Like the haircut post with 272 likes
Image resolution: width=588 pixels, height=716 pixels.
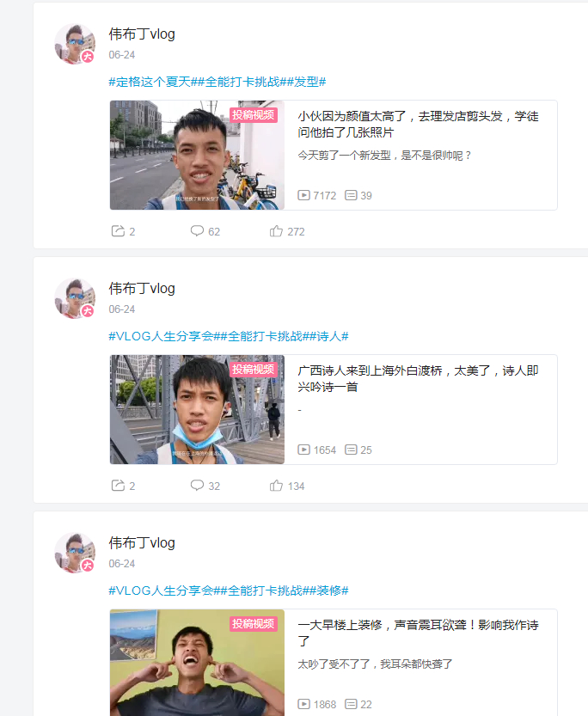[x=276, y=231]
